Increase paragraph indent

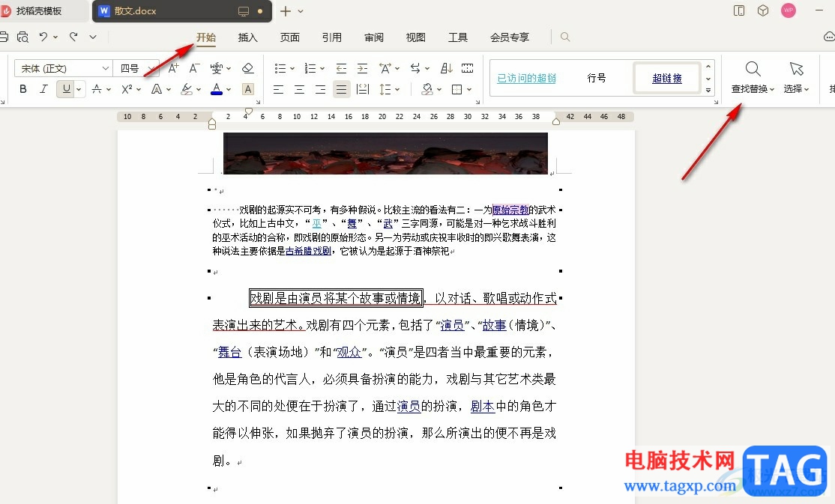362,68
